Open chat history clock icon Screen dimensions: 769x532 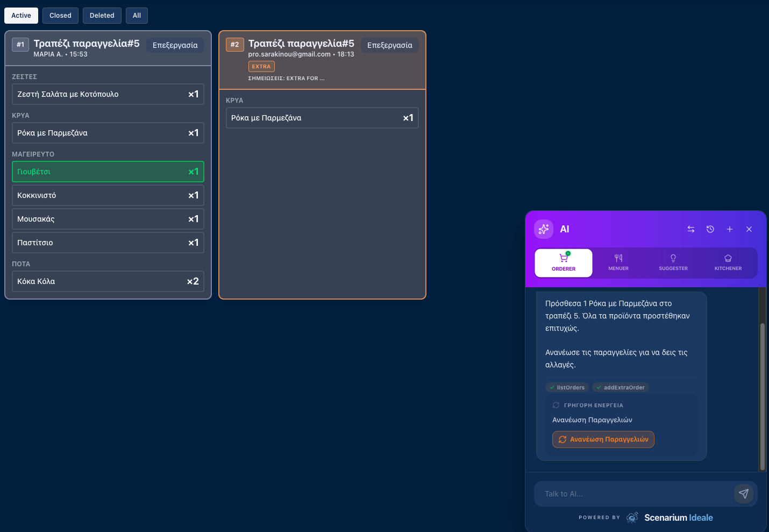[x=710, y=229]
